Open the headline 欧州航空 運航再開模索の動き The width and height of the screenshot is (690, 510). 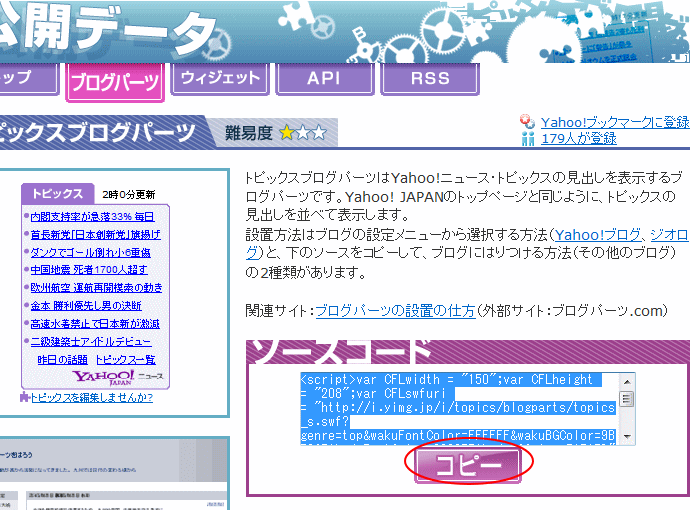(96, 288)
